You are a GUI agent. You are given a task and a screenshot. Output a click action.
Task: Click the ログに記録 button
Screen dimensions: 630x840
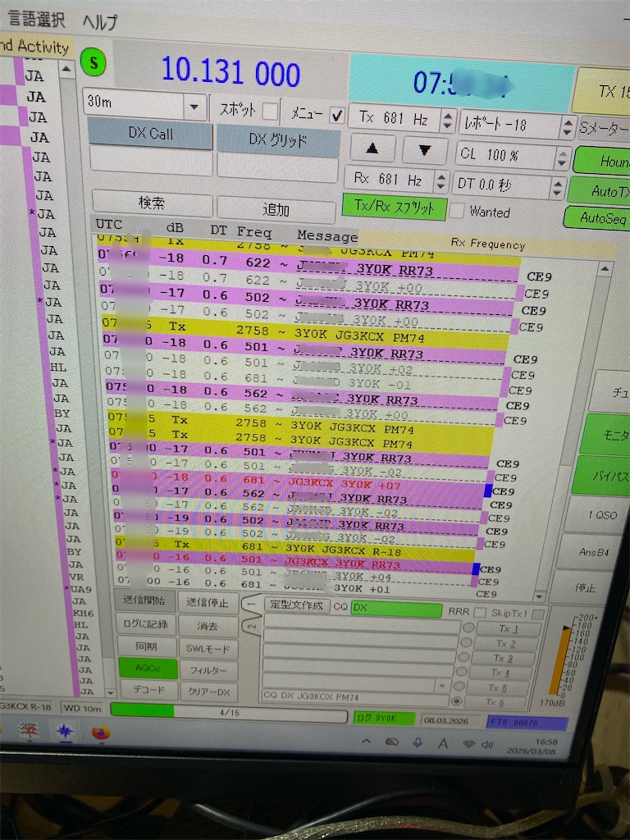pos(146,624)
